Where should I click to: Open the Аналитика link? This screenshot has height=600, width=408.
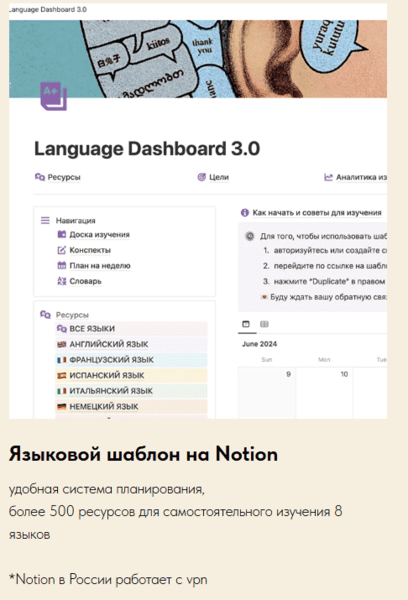pos(361,177)
